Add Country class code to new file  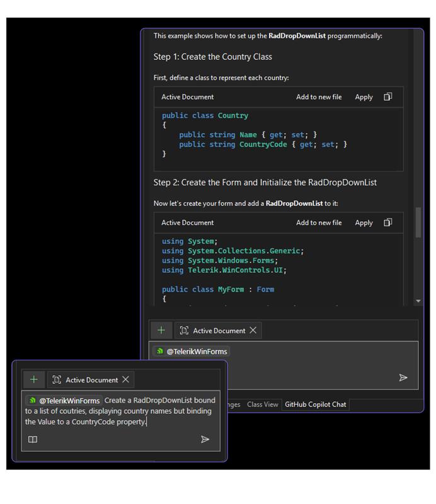[x=319, y=97]
